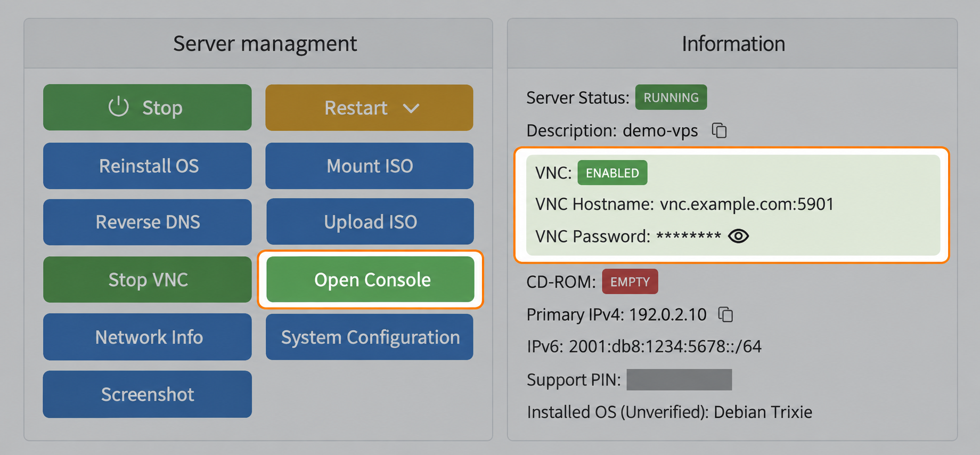Screen dimensions: 980x455
Task: Click the 192.0.2.10 IPv4 address
Action: 668,315
